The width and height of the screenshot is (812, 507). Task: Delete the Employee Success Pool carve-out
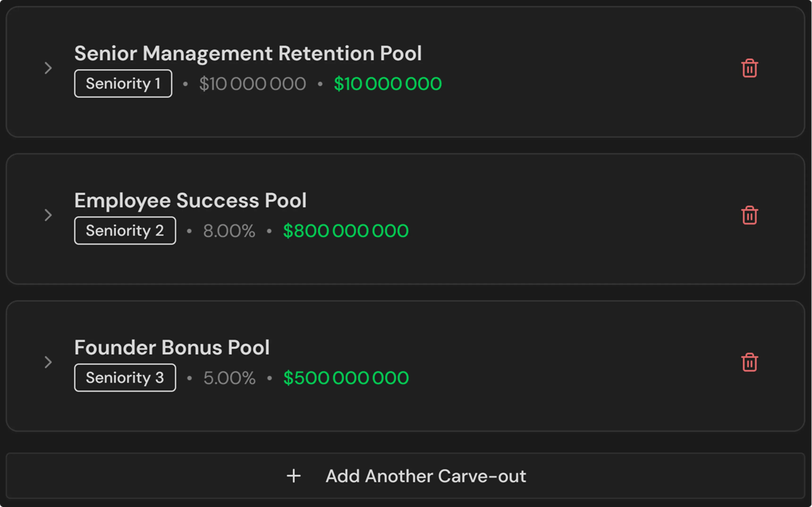click(x=749, y=215)
